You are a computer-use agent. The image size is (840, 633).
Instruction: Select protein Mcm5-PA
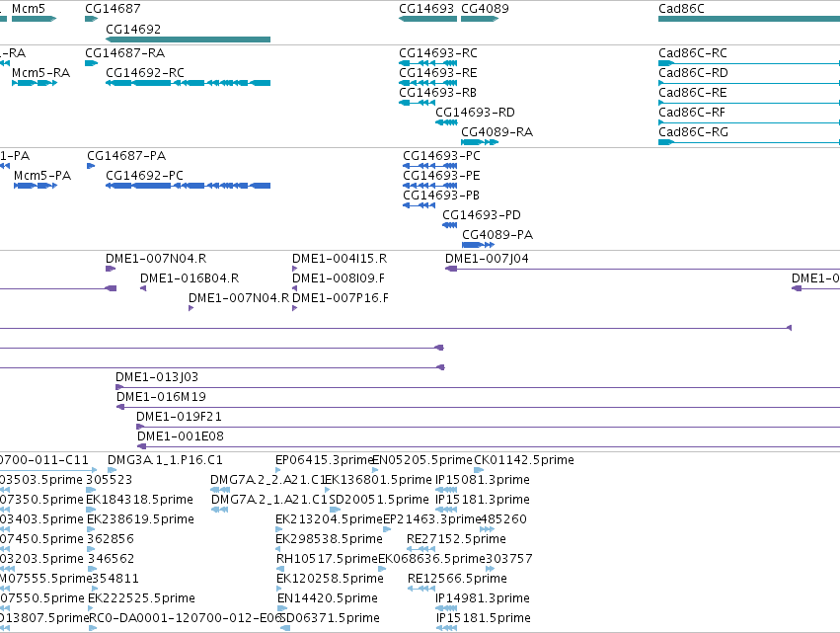36,186
